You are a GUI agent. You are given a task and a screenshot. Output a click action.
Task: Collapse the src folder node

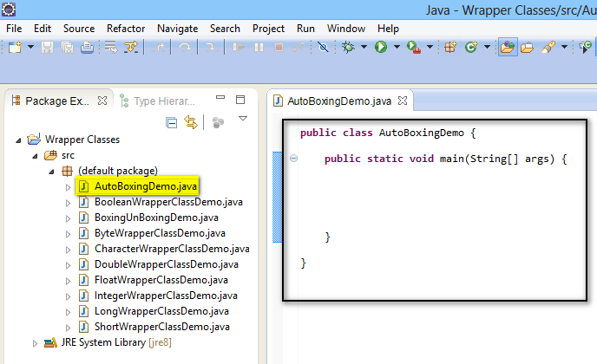[35, 156]
